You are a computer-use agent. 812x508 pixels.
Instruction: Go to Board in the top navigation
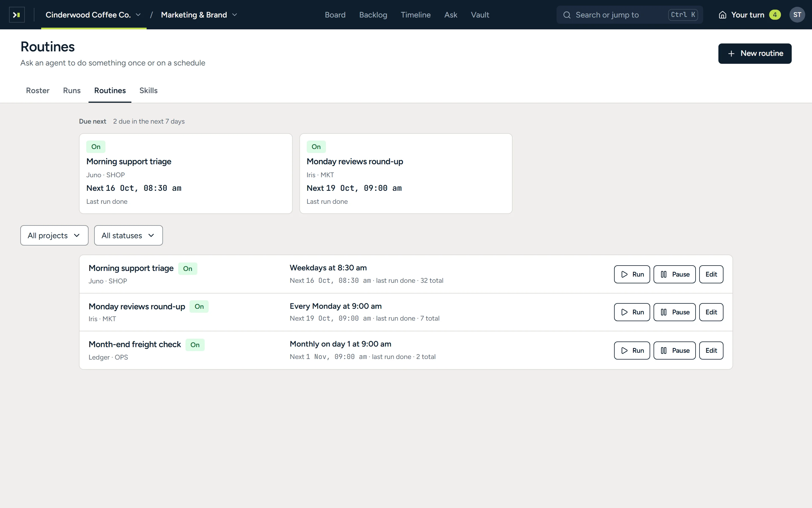(335, 15)
